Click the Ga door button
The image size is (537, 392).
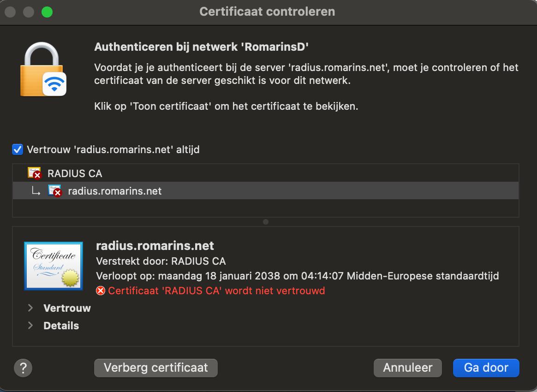click(486, 368)
